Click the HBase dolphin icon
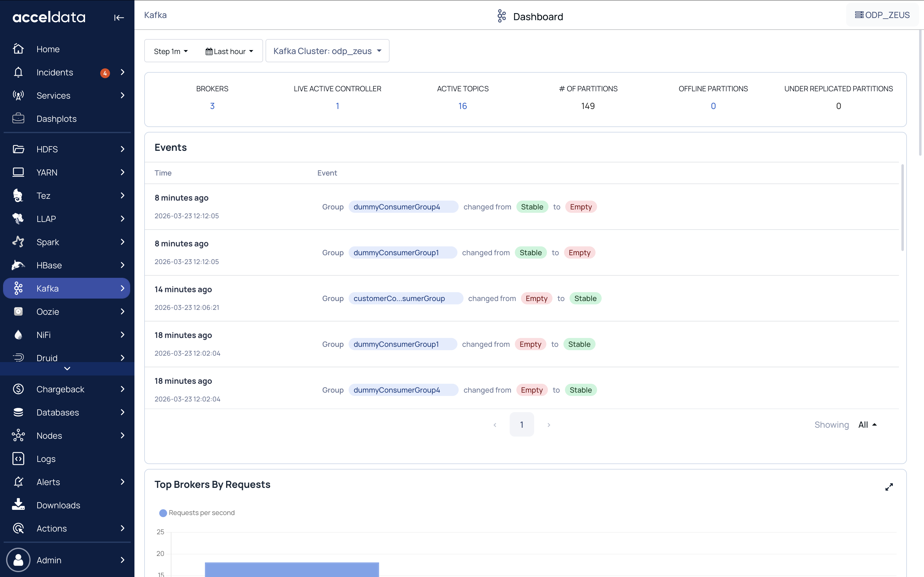Screen dimensions: 924x577 (x=18, y=265)
